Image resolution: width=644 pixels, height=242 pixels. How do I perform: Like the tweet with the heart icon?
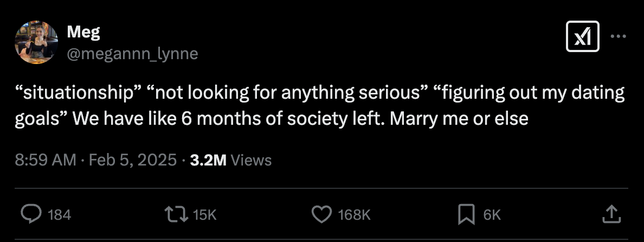321,214
